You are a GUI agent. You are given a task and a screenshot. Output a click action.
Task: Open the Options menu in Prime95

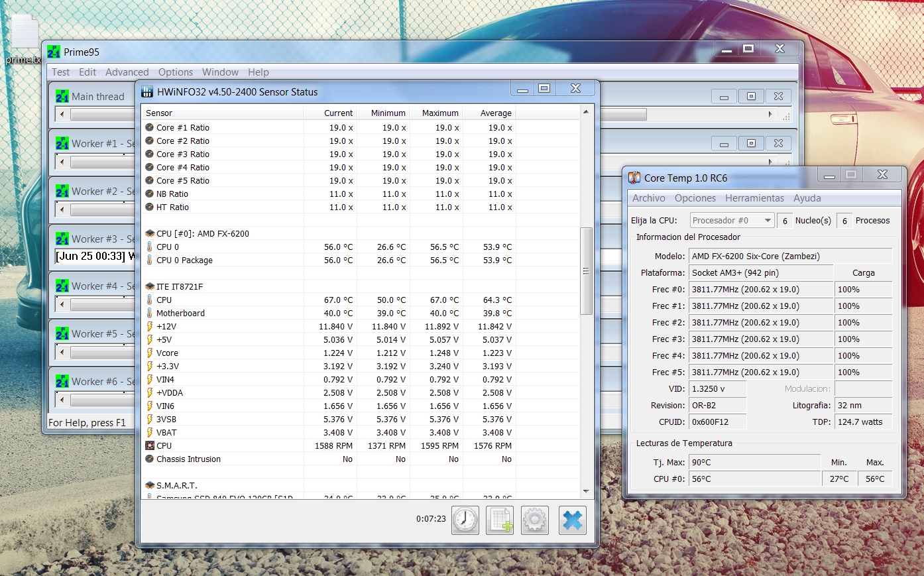(x=176, y=72)
